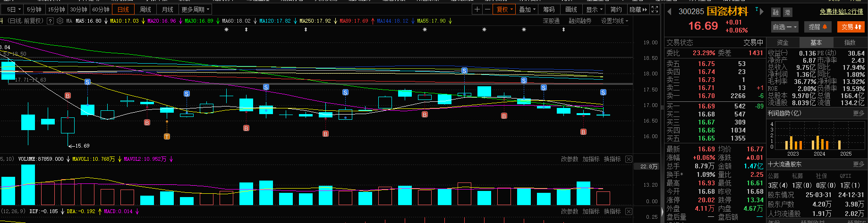Screen dimensions: 868x223
Task: Zoom out chart with minus icon
Action: [x=487, y=9]
